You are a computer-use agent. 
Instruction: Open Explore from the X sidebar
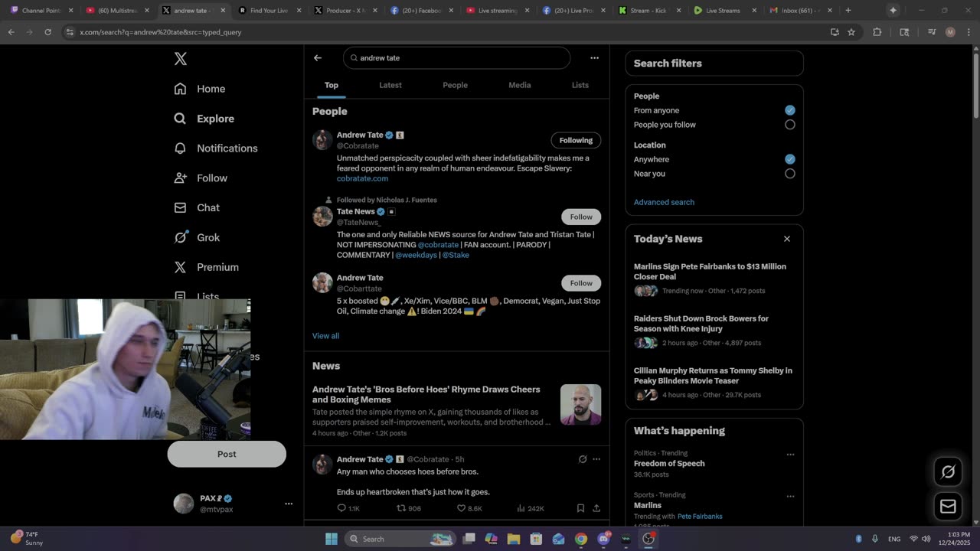pos(204,119)
